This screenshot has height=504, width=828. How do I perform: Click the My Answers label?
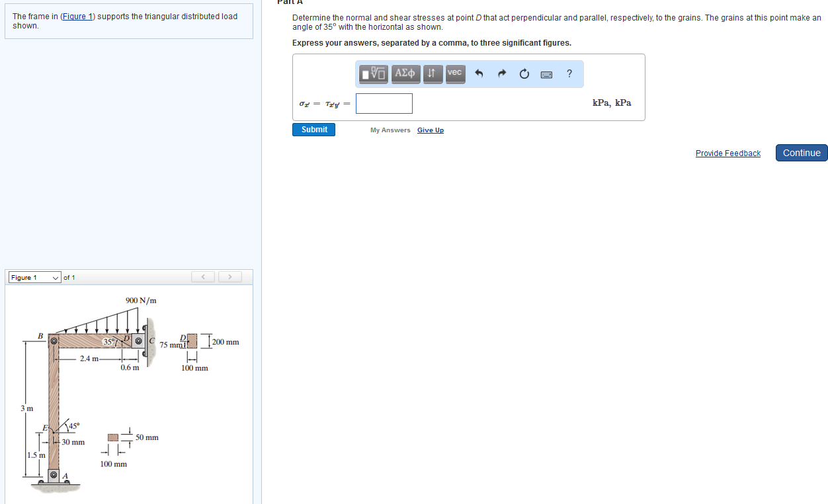point(390,130)
